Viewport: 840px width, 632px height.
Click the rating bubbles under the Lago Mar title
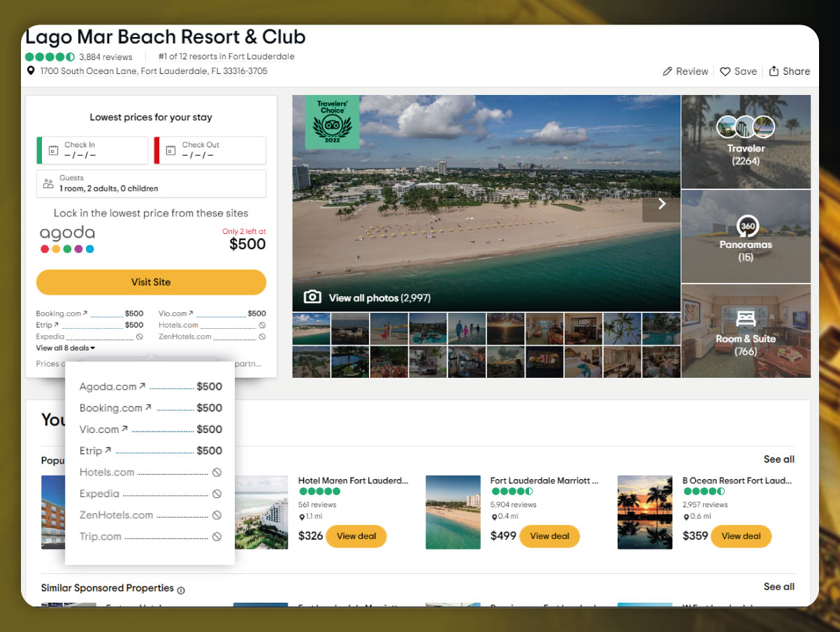[50, 57]
